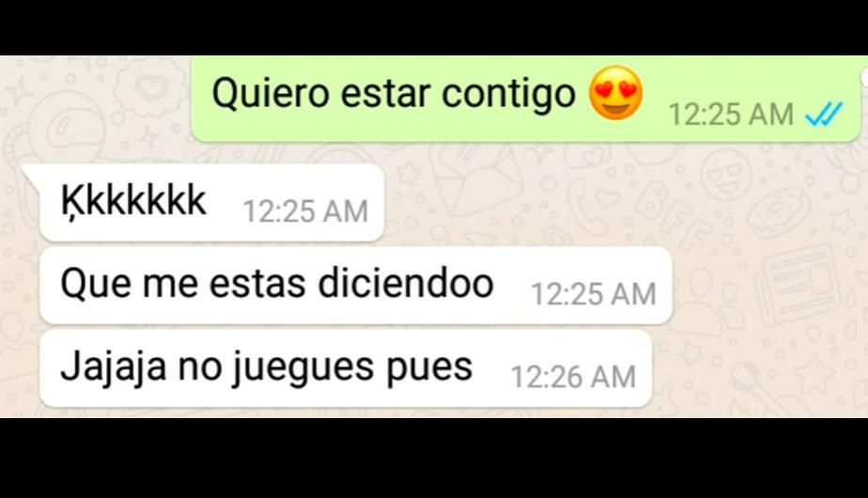Select the "Que me estas diciendoo" message
Screen dimensions: 868x498
[x=356, y=286]
